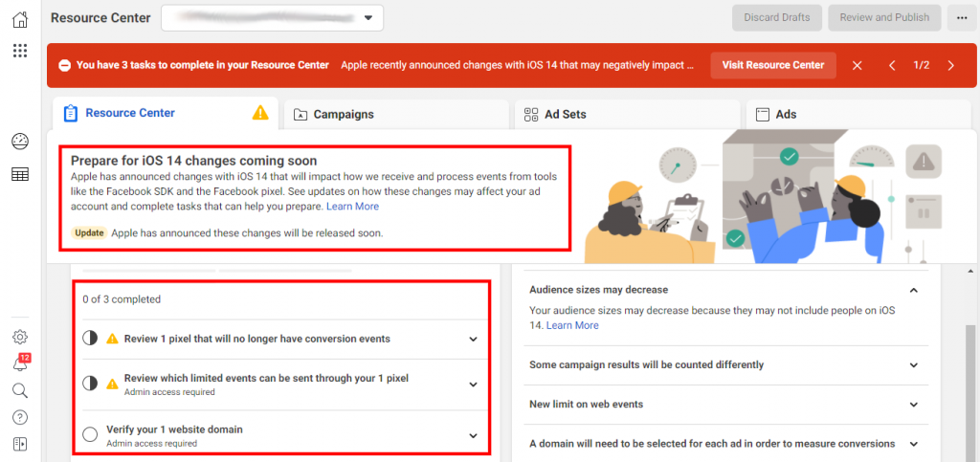Select the Verify website domain task circle
The width and height of the screenshot is (980, 462).
pos(90,434)
